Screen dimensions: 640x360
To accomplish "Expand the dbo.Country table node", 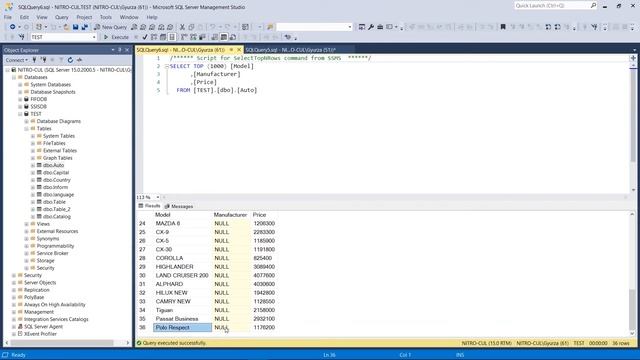I will 33,180.
